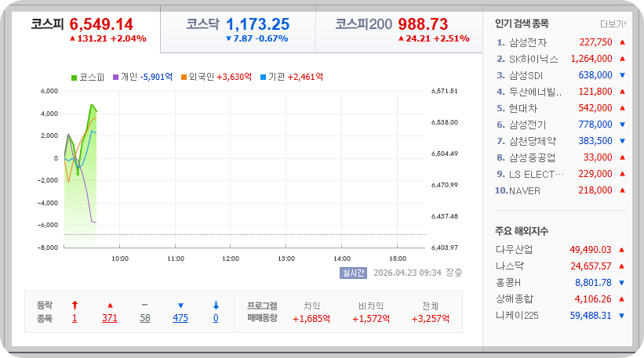The height and width of the screenshot is (358, 644).
Task: Open the lower-limit stocks count 0
Action: [x=216, y=318]
